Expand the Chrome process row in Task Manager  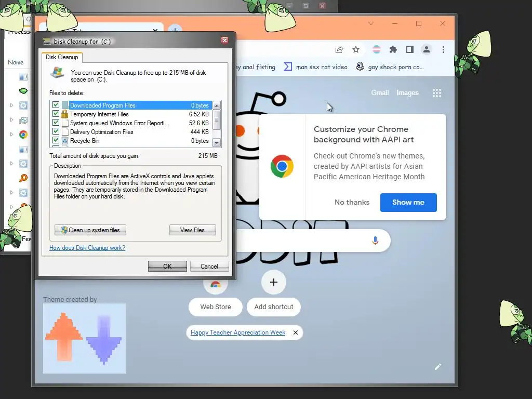pos(11,135)
